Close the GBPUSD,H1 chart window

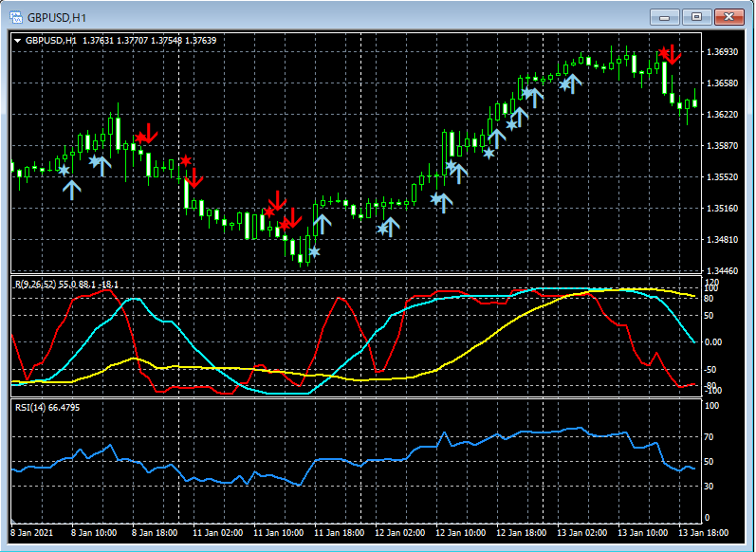point(729,17)
